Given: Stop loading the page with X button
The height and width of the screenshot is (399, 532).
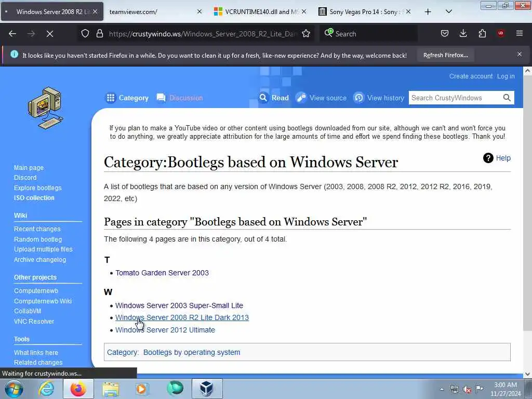Looking at the screenshot, I should [x=50, y=34].
